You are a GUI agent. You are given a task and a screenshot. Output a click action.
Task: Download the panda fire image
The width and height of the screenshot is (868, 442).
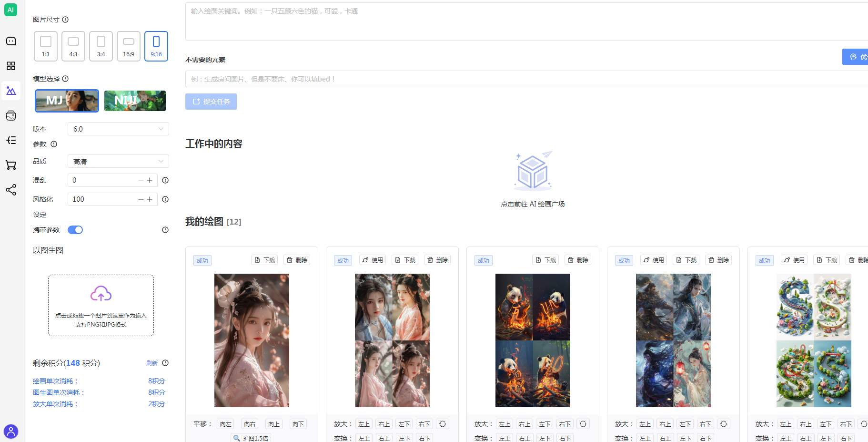click(546, 260)
